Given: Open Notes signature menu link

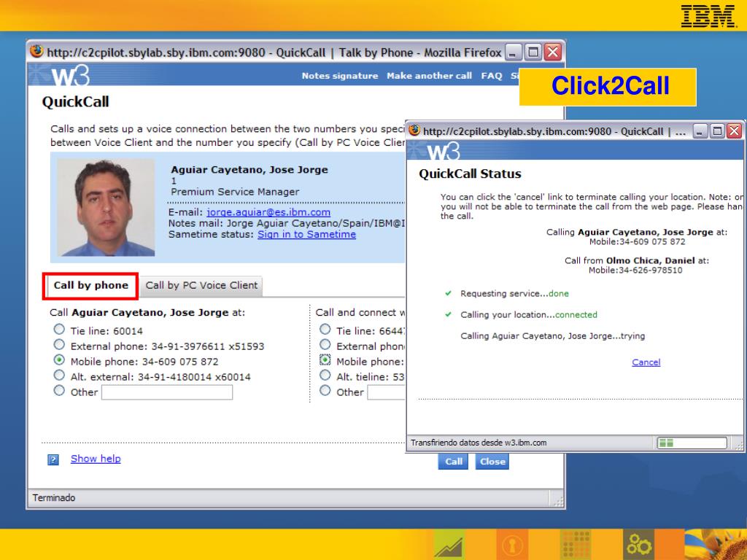Looking at the screenshot, I should 340,76.
